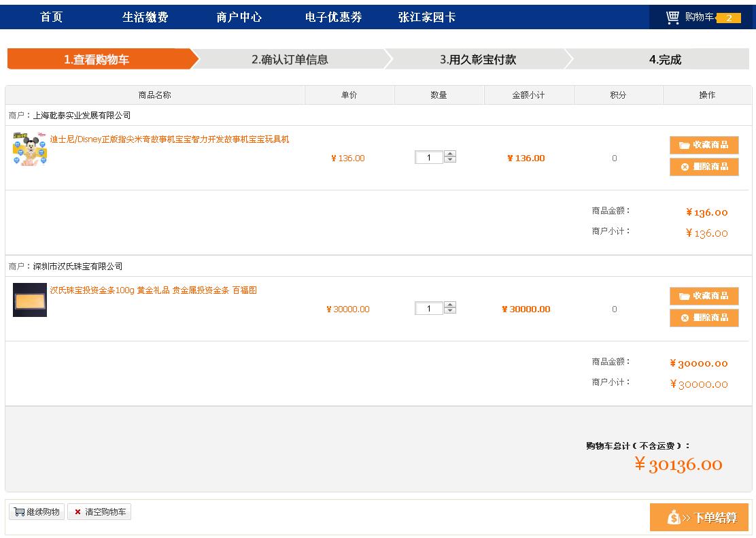Screen dimensions: 756x538
Task: Open the gold bar product thumbnail
Action: [30, 300]
